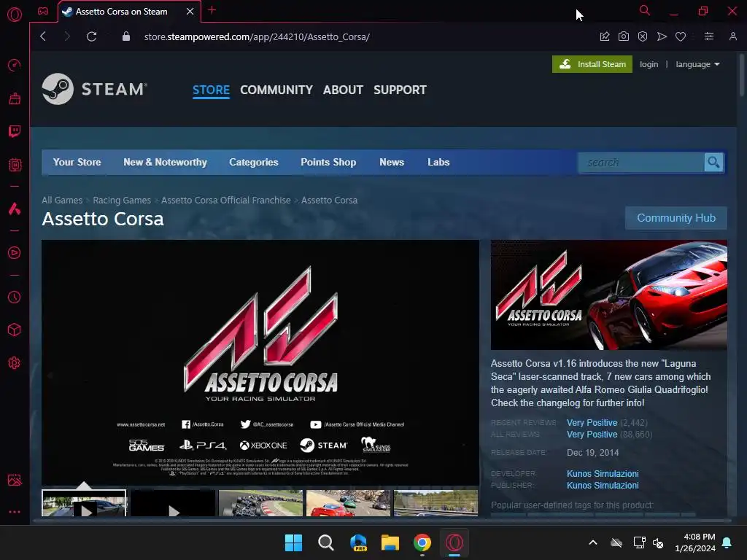
Task: Open Labs tab
Action: [438, 163]
